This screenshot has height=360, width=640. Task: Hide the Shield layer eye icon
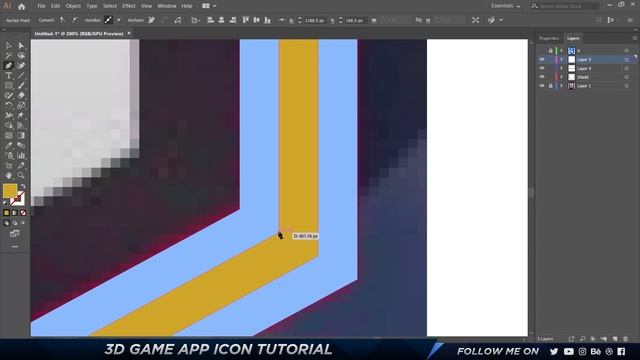pos(542,77)
